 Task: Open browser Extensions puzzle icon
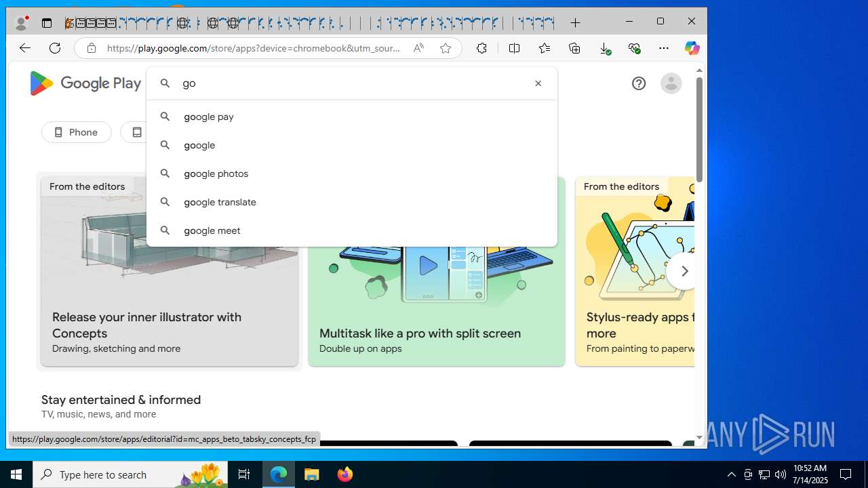coord(481,48)
